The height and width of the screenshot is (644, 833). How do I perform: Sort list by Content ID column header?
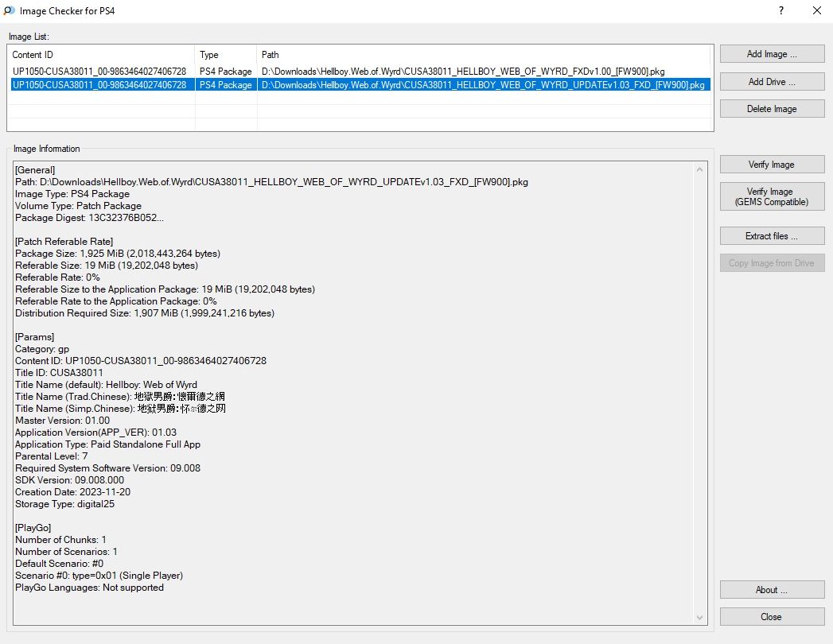pyautogui.click(x=101, y=55)
